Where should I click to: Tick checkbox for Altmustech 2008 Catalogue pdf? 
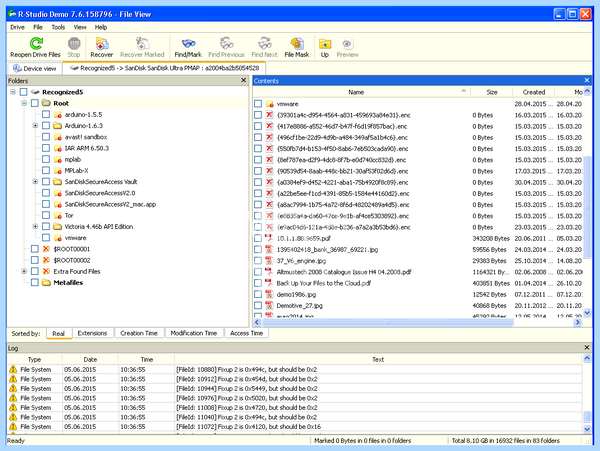pos(258,272)
